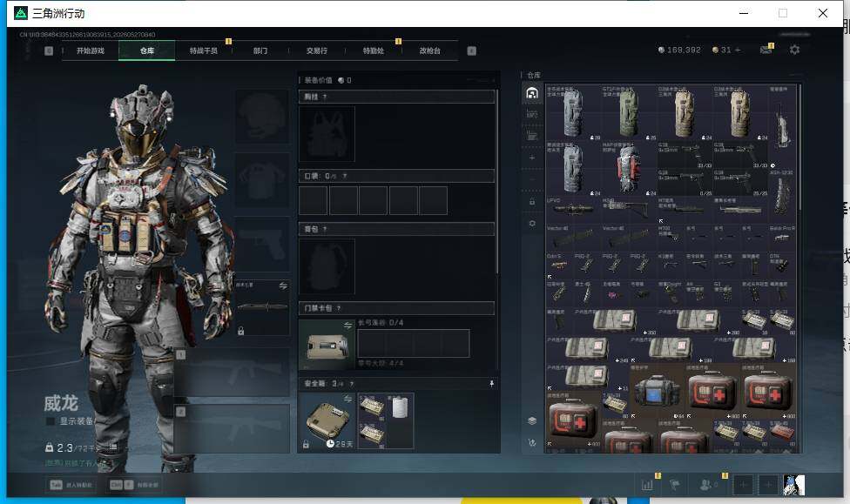Open the flag icon in bottom bar

(675, 485)
